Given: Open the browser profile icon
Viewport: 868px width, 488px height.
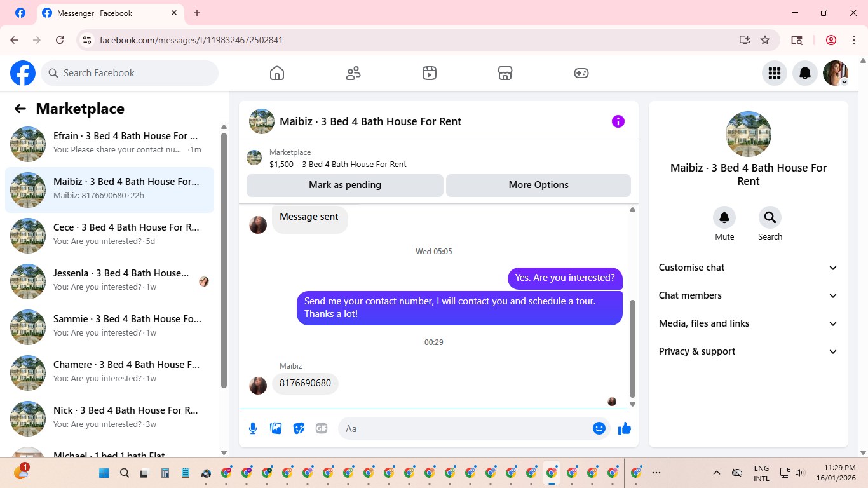Looking at the screenshot, I should coord(831,40).
